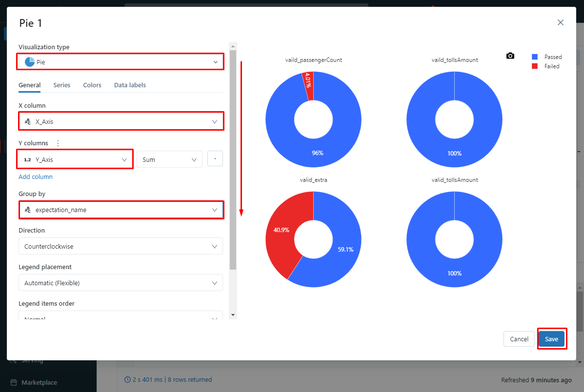Open the X column dropdown
Screen dimensions: 584x392
pos(121,121)
